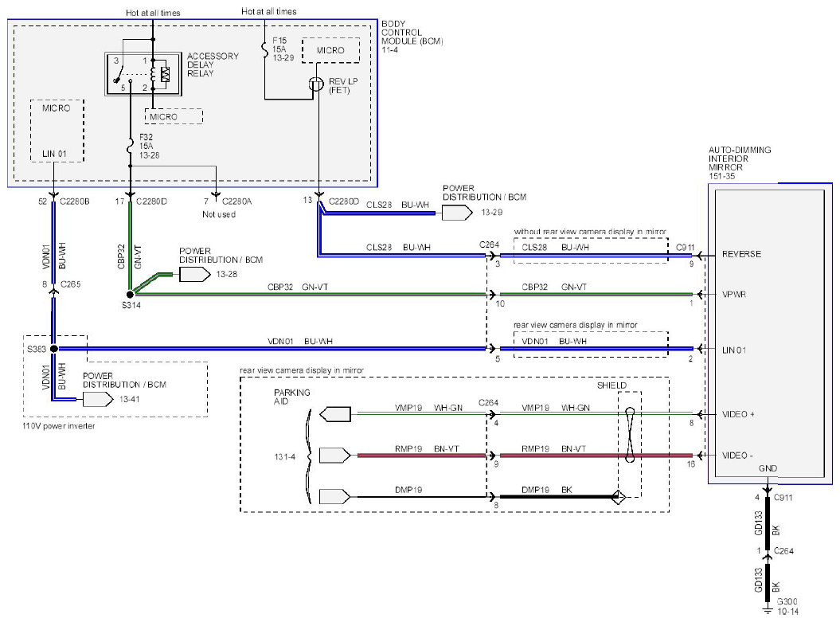Viewport: 840px width, 622px height.
Task: Click the '110V power inverter' caption
Action: tap(59, 426)
